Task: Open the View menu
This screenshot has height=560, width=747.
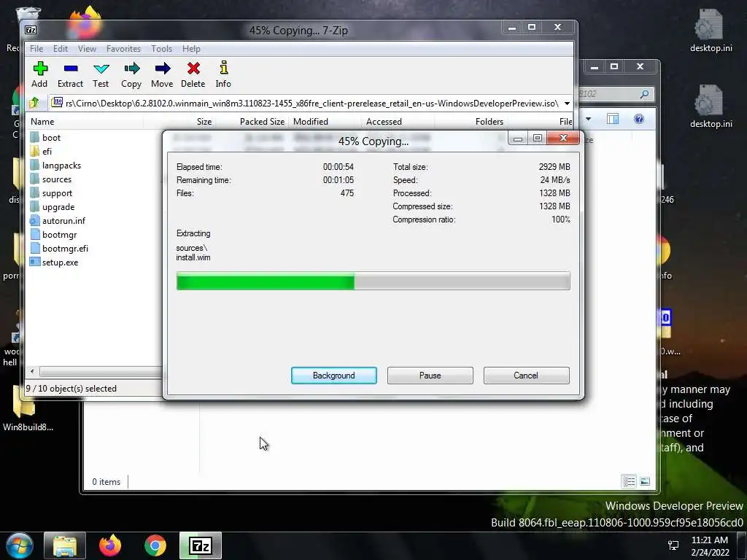Action: [x=87, y=49]
